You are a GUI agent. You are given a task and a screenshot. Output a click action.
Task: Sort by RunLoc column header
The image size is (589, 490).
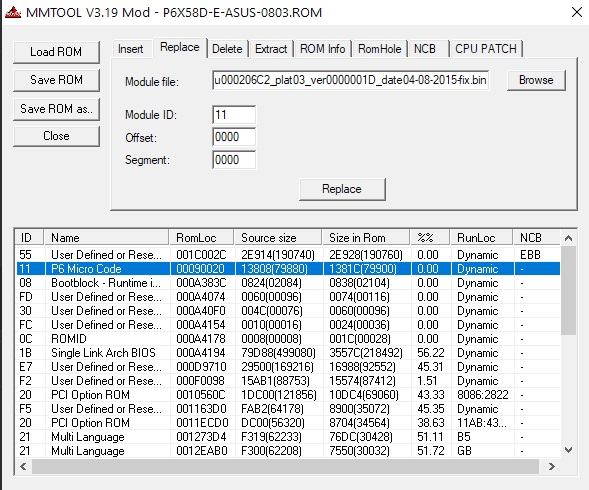[482, 237]
